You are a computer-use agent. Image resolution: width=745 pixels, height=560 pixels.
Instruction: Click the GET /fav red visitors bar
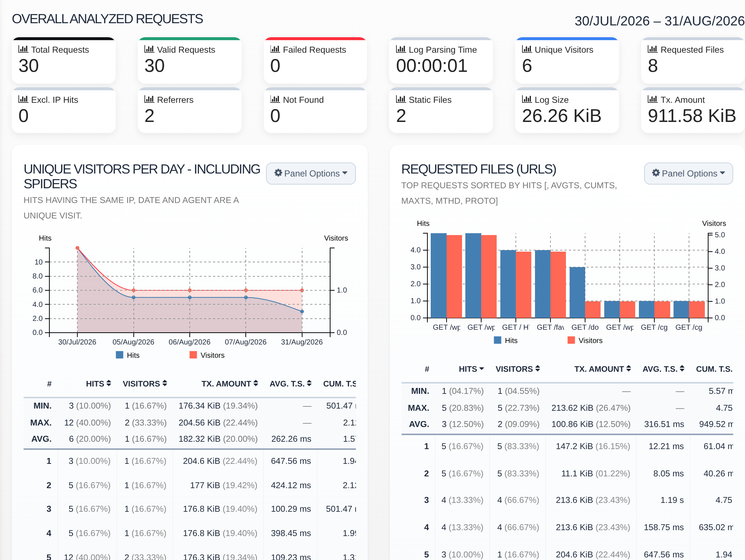[x=558, y=285]
